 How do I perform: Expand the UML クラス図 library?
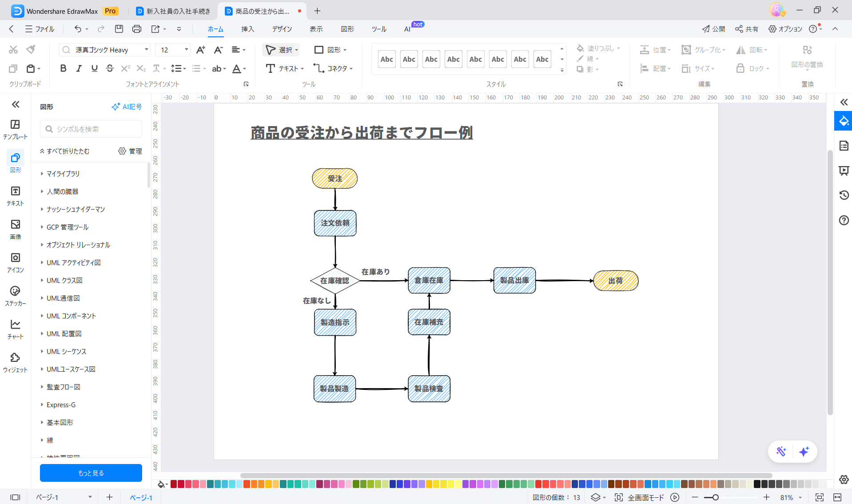[x=64, y=280]
